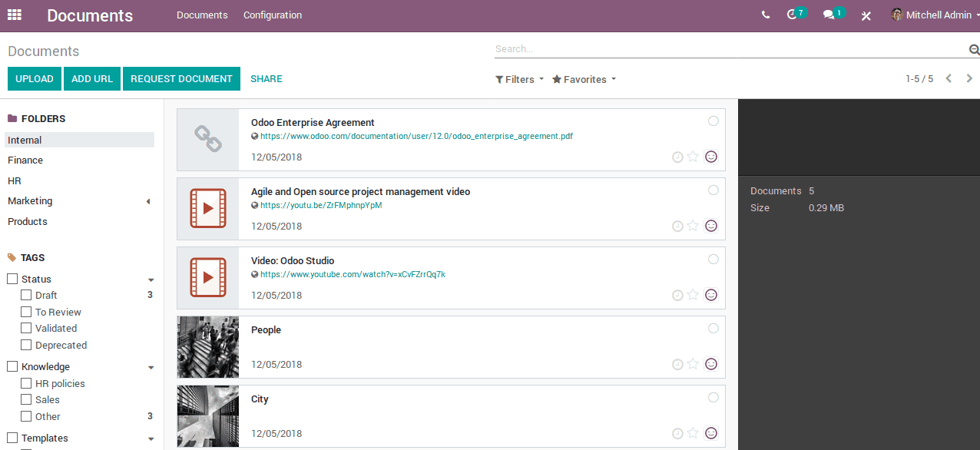Star the Agile and Open source video

693,226
